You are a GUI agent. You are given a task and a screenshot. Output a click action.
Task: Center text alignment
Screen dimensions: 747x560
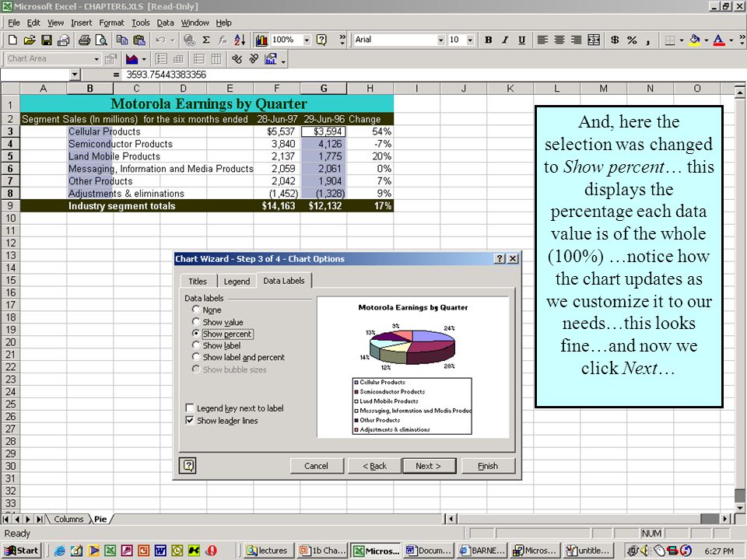click(x=559, y=40)
